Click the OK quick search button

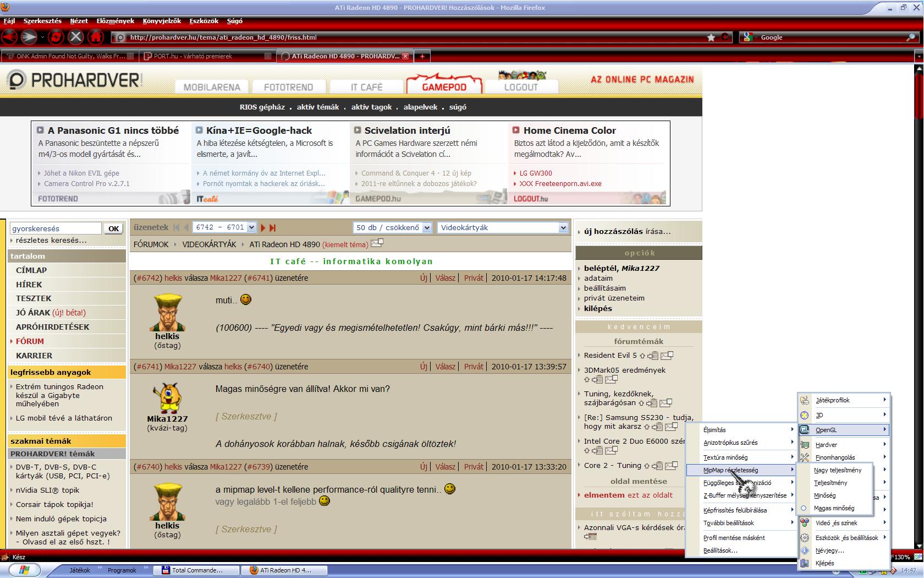coord(114,228)
